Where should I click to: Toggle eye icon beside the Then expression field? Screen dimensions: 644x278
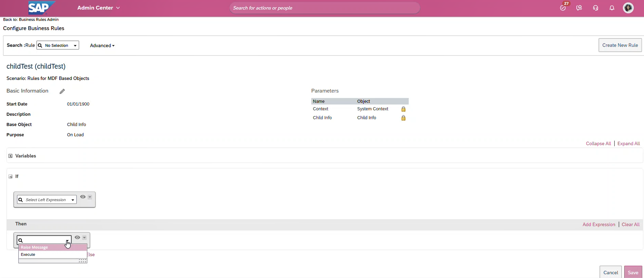[77, 238]
